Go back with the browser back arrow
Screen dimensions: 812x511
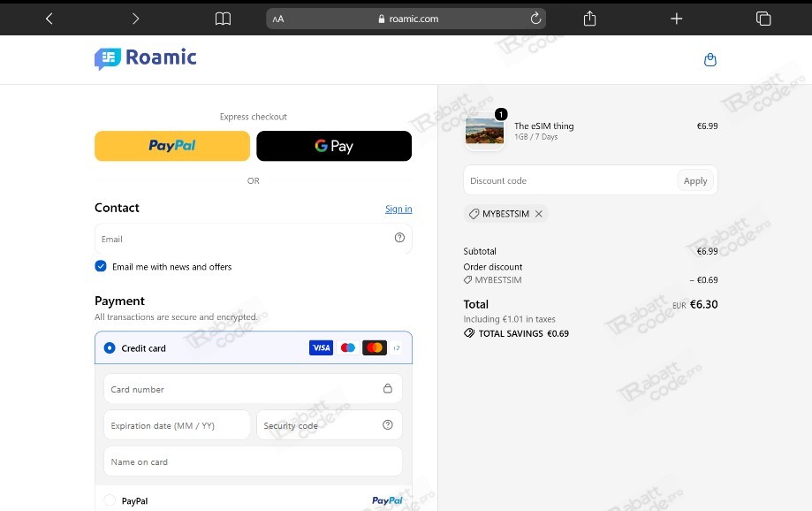click(x=49, y=19)
